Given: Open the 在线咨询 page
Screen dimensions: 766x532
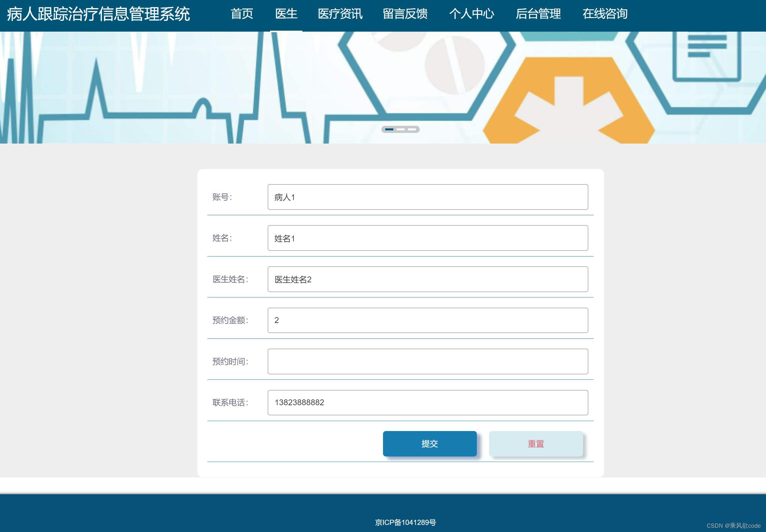Looking at the screenshot, I should (x=605, y=14).
